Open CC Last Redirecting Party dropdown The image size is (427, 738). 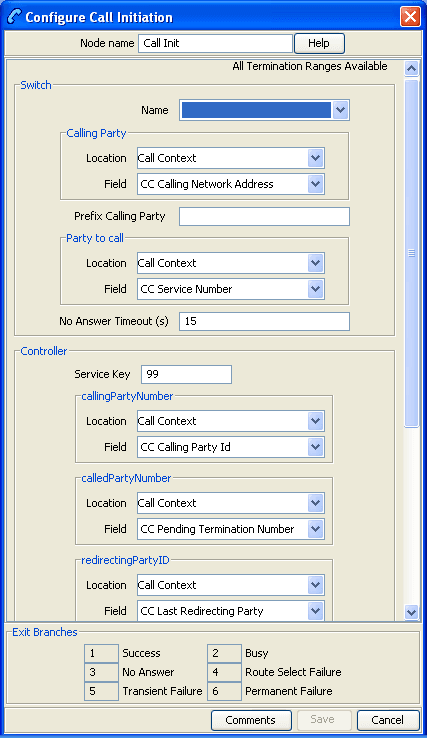[x=315, y=611]
